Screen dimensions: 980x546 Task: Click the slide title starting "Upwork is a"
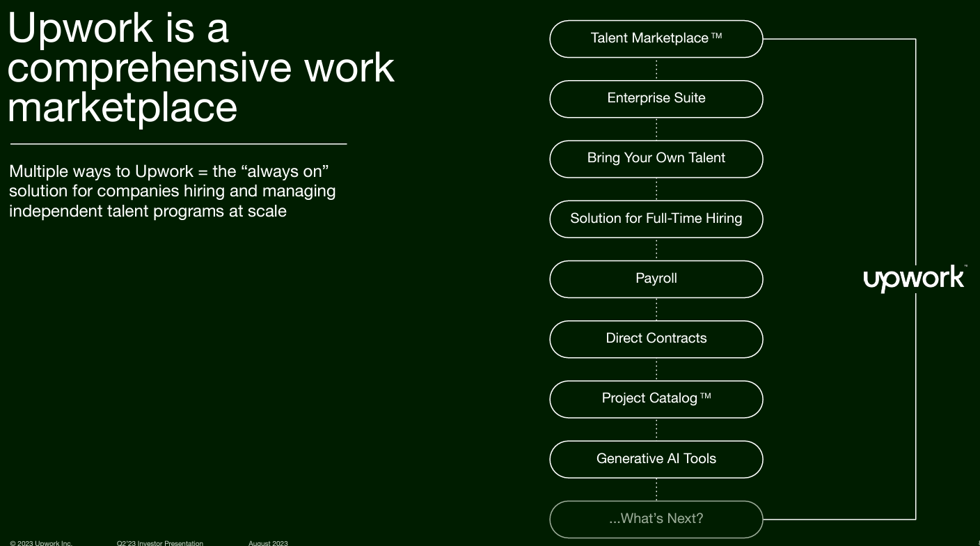tap(201, 68)
